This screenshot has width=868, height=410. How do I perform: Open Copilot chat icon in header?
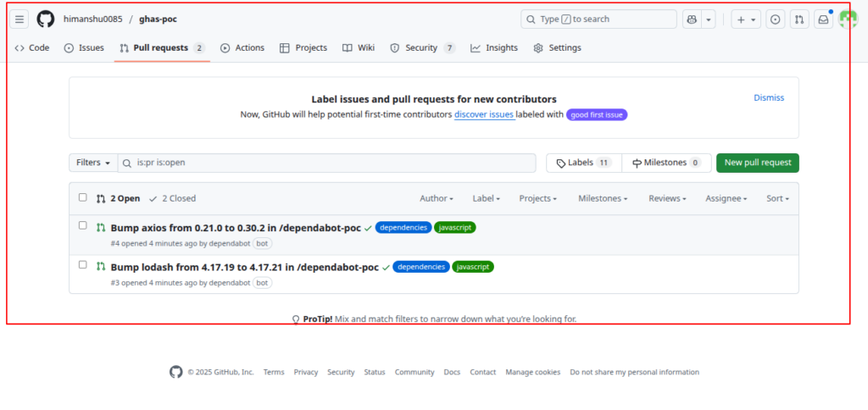pyautogui.click(x=692, y=19)
